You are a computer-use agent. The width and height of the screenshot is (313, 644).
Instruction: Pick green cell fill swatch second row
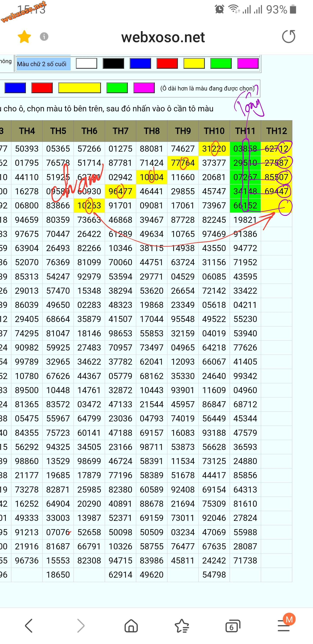click(x=117, y=88)
